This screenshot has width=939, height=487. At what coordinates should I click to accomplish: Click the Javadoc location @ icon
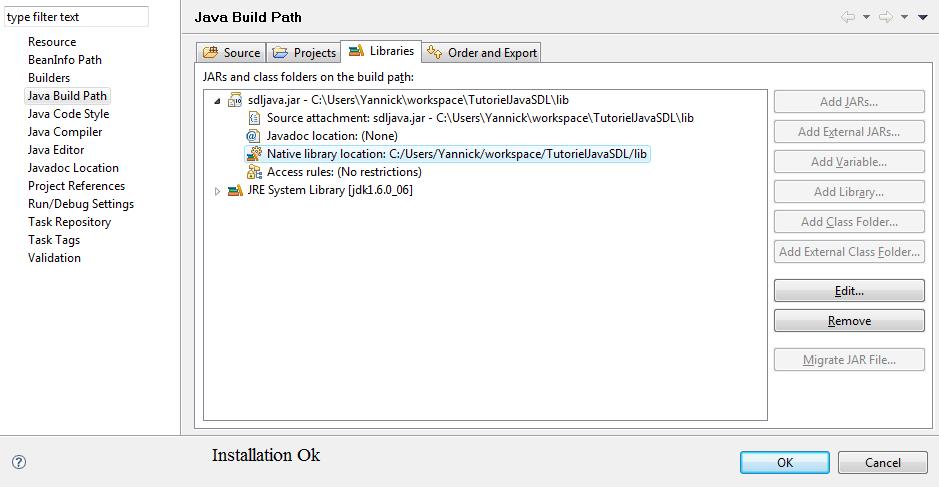tap(254, 136)
